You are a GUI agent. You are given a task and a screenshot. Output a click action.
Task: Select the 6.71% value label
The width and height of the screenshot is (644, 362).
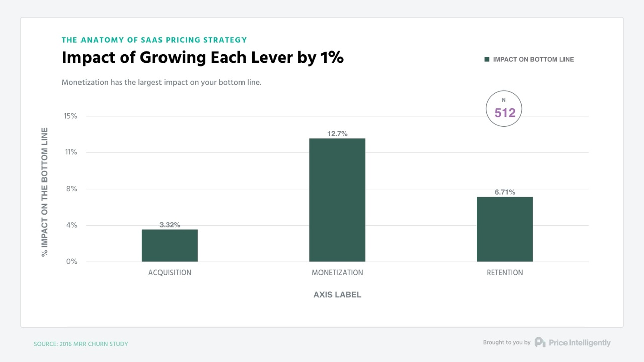[x=505, y=192]
